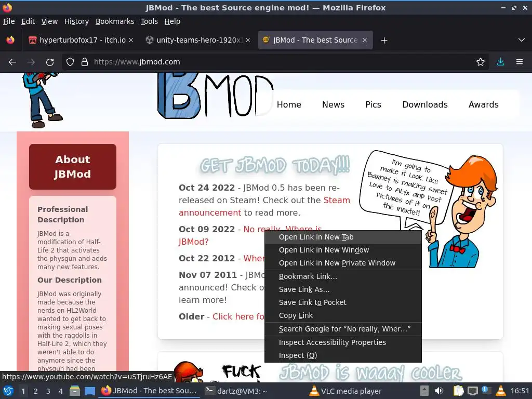Switch to virtual desktop 3
The image size is (532, 399).
[x=48, y=391]
